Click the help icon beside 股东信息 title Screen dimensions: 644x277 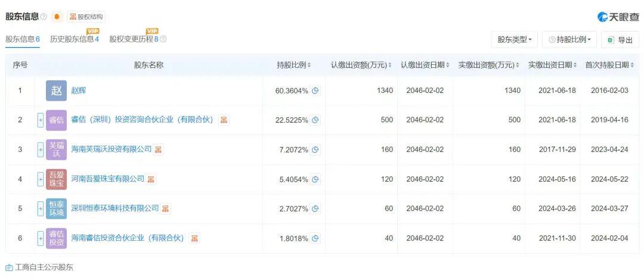pyautogui.click(x=44, y=17)
